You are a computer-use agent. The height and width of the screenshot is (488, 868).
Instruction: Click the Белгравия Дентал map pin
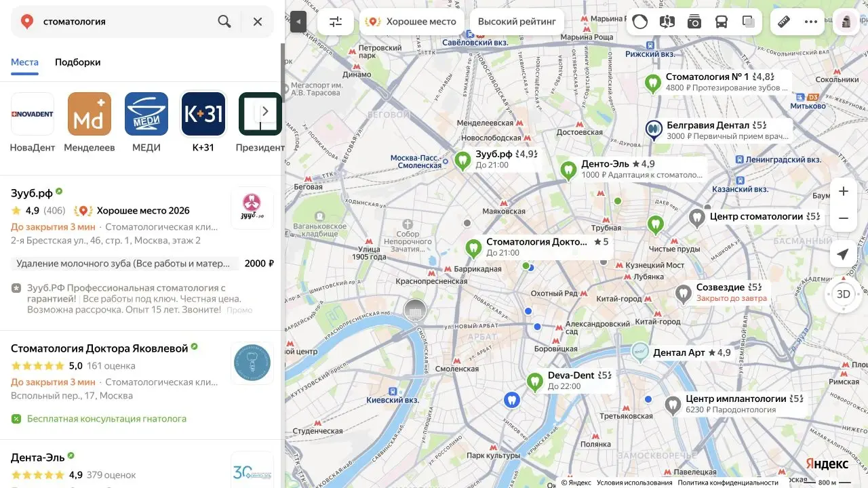[x=653, y=129]
